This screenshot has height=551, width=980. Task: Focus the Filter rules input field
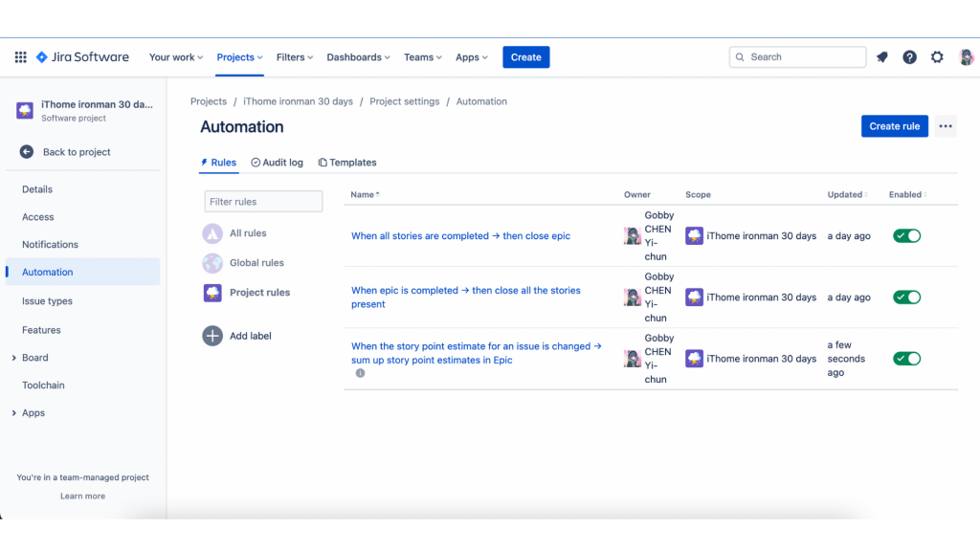[263, 202]
